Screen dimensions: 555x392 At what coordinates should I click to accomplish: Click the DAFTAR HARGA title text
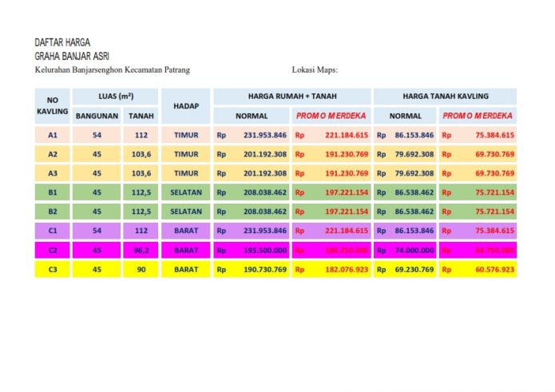click(x=62, y=42)
